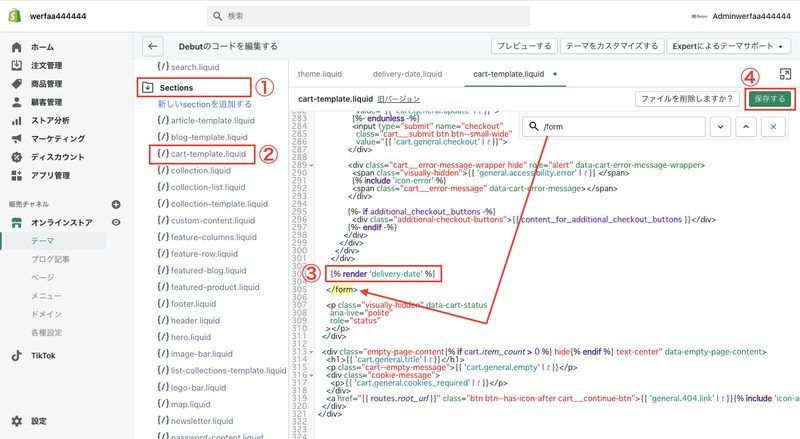Open Products (商品管理) tag icon

16,84
